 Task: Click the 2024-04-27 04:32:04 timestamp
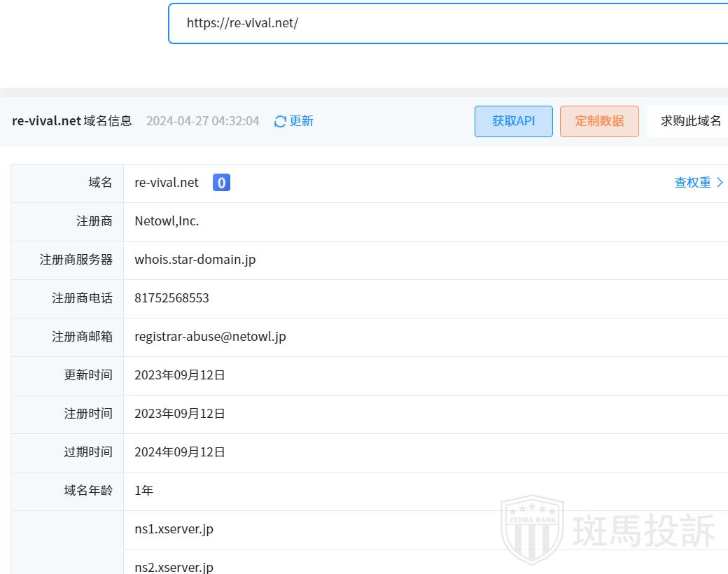click(x=202, y=121)
